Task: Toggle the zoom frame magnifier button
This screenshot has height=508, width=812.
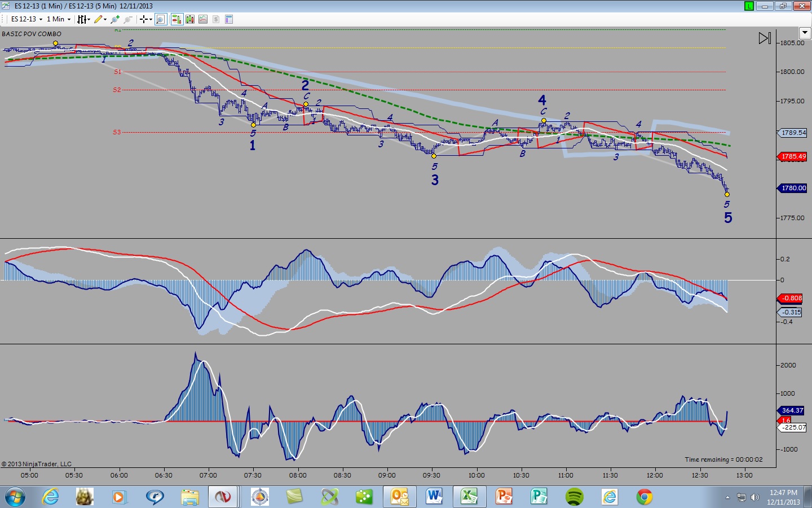Action: [x=161, y=19]
